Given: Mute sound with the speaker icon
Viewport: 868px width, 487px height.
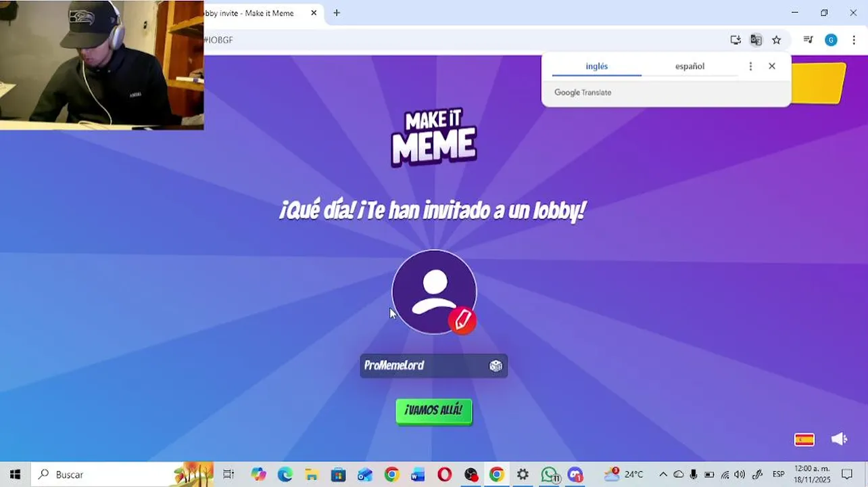Looking at the screenshot, I should click(x=839, y=439).
